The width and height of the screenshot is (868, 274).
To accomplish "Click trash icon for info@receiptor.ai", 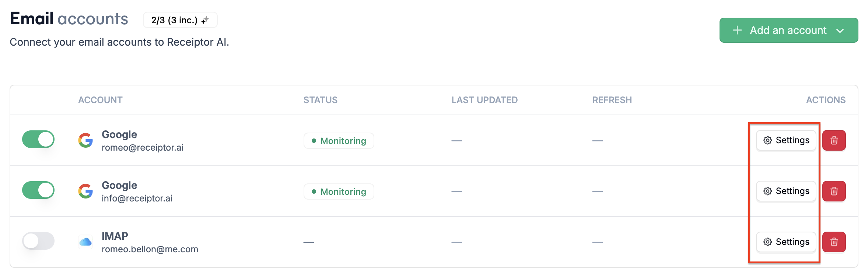I will click(834, 191).
